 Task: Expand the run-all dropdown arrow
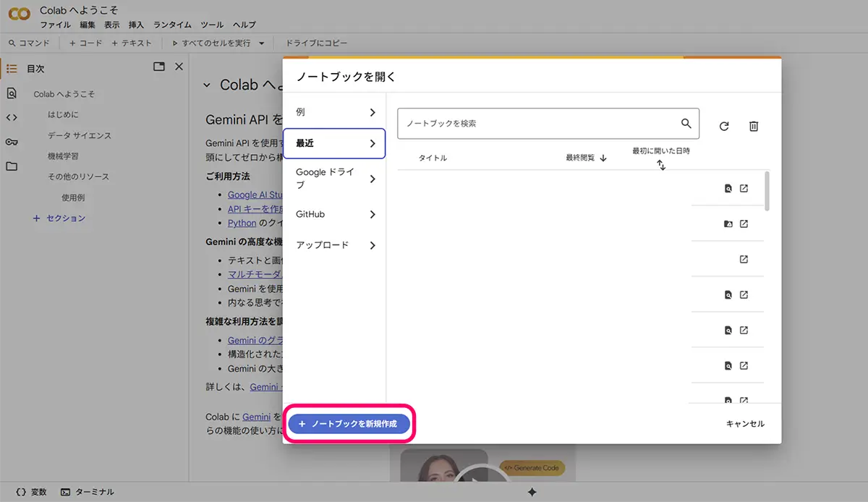point(262,43)
